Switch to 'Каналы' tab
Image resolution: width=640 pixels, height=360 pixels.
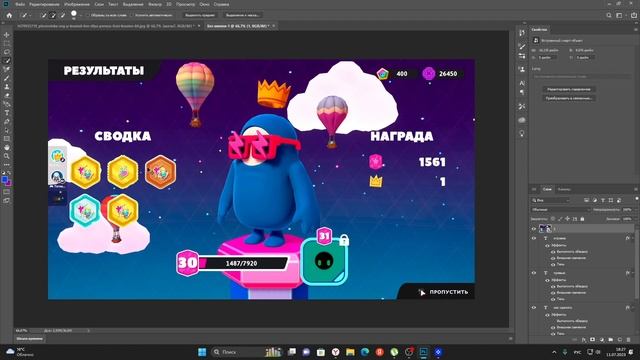click(564, 189)
